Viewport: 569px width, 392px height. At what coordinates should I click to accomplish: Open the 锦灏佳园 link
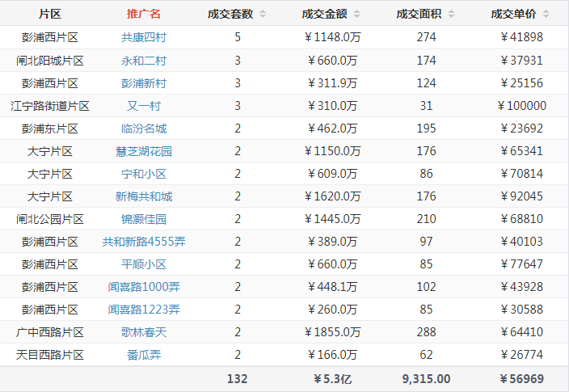(x=144, y=219)
